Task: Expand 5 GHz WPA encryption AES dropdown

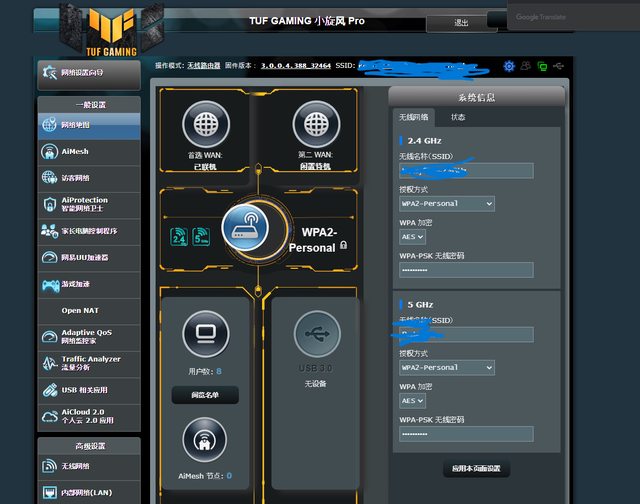Action: [412, 400]
